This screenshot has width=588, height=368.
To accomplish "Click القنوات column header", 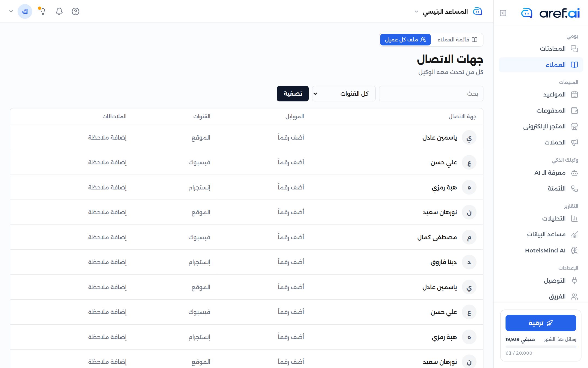I will click(202, 117).
